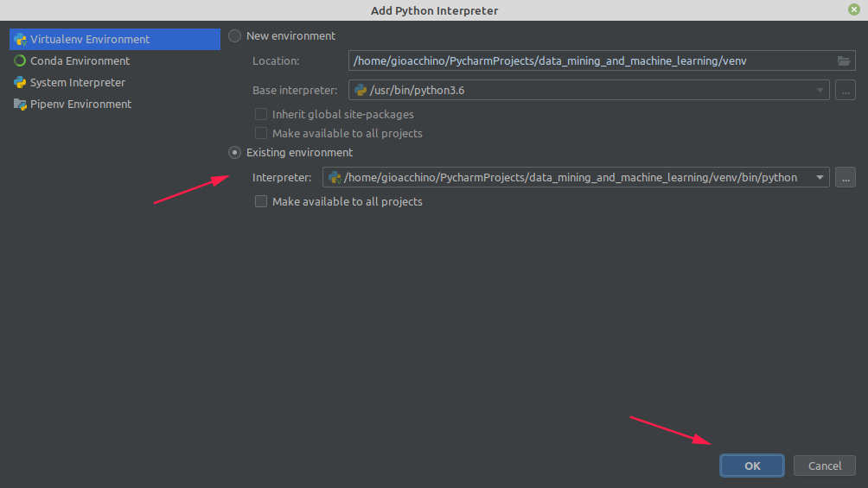Browse for venv location folder icon
The width and height of the screenshot is (868, 488).
pyautogui.click(x=844, y=60)
